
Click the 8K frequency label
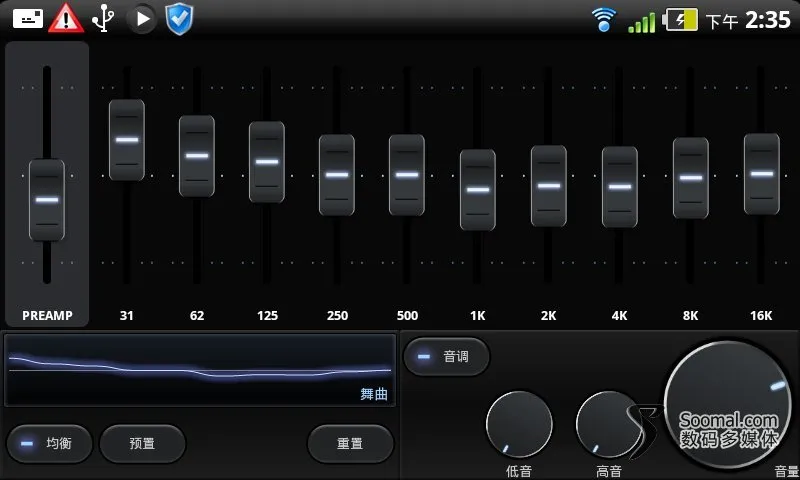(690, 316)
